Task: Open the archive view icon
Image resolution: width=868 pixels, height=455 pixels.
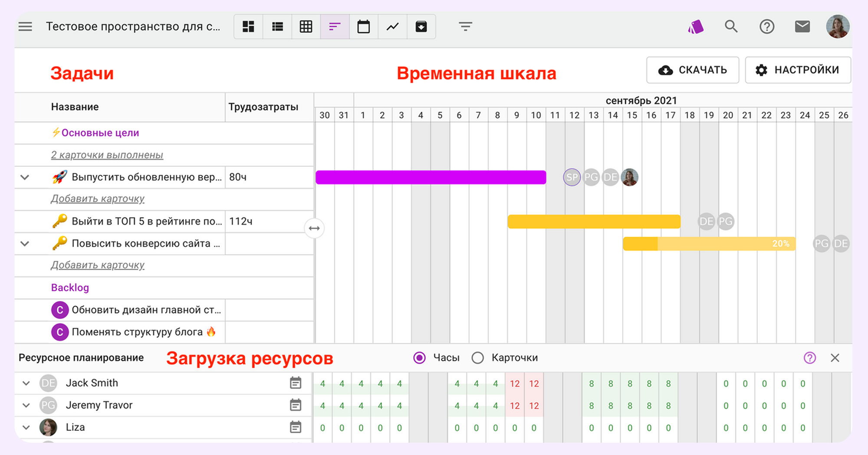Action: click(421, 26)
